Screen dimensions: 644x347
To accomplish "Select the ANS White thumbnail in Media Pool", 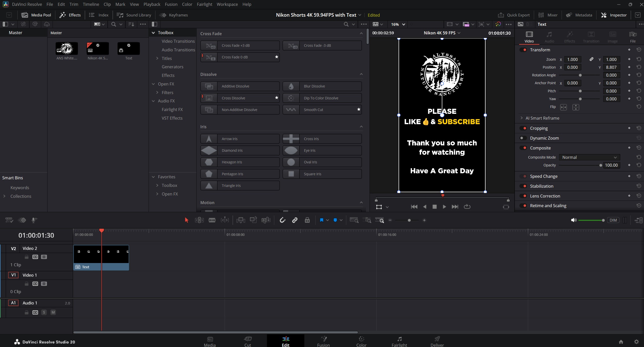I will 67,48.
